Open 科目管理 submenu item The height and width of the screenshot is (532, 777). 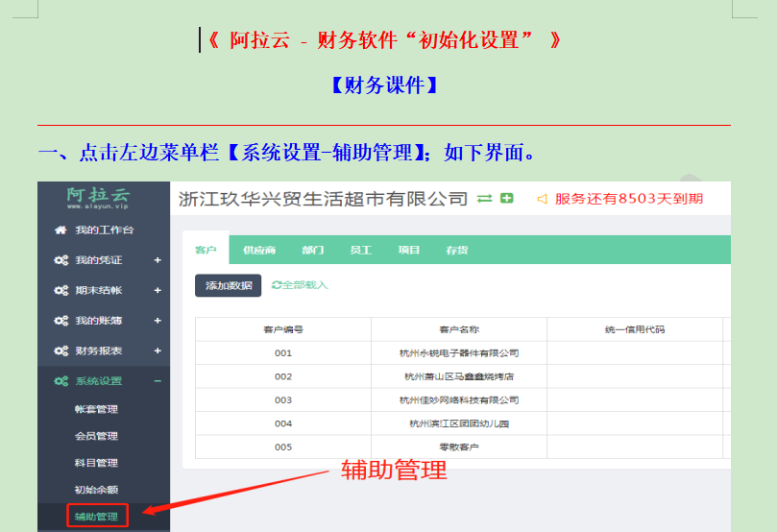[x=96, y=463]
